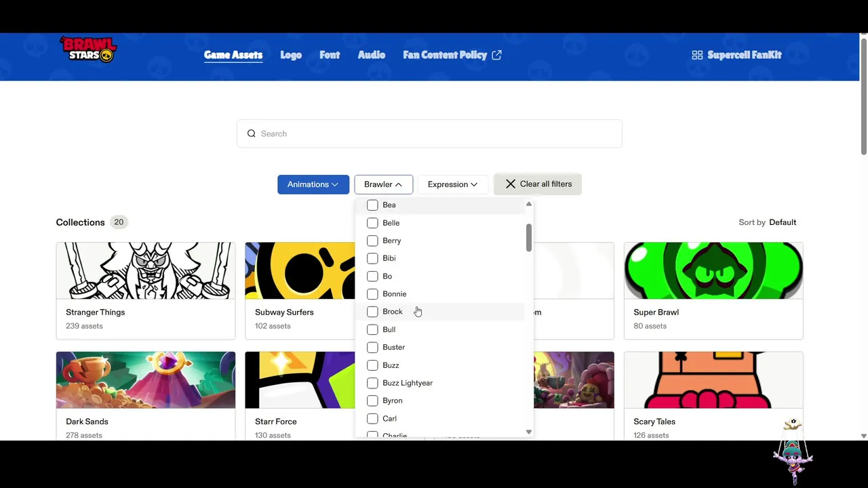Click the Starr Force collection title

click(x=276, y=422)
